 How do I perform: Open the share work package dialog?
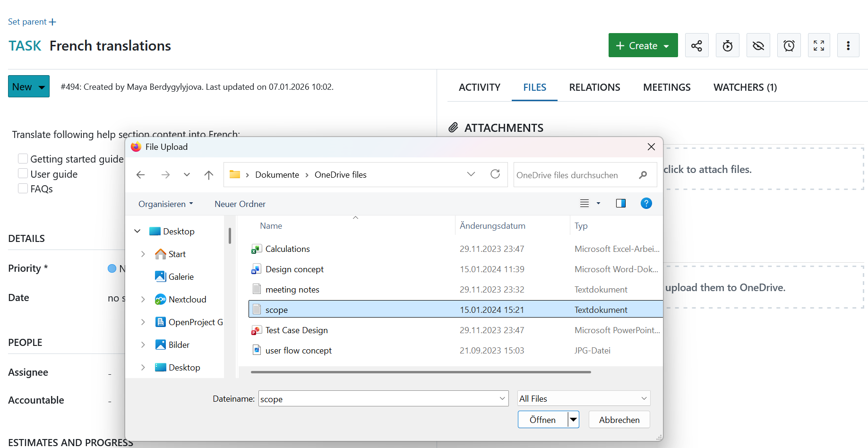[x=696, y=45]
